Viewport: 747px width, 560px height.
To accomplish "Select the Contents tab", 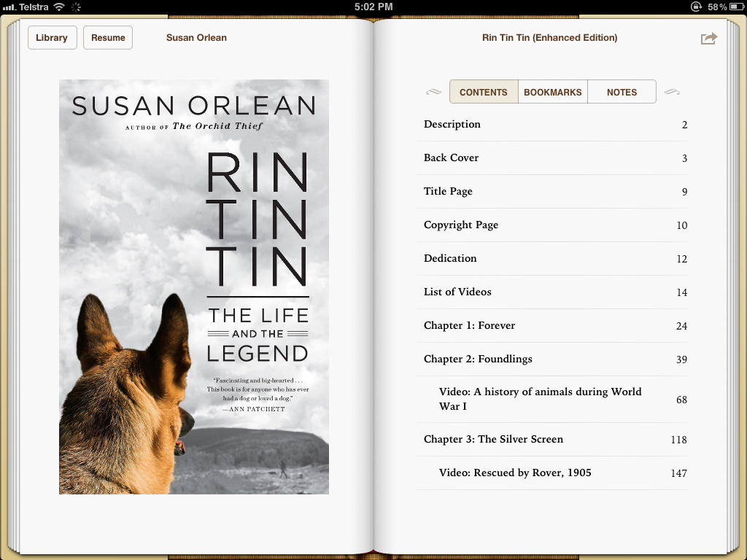I will pyautogui.click(x=483, y=92).
